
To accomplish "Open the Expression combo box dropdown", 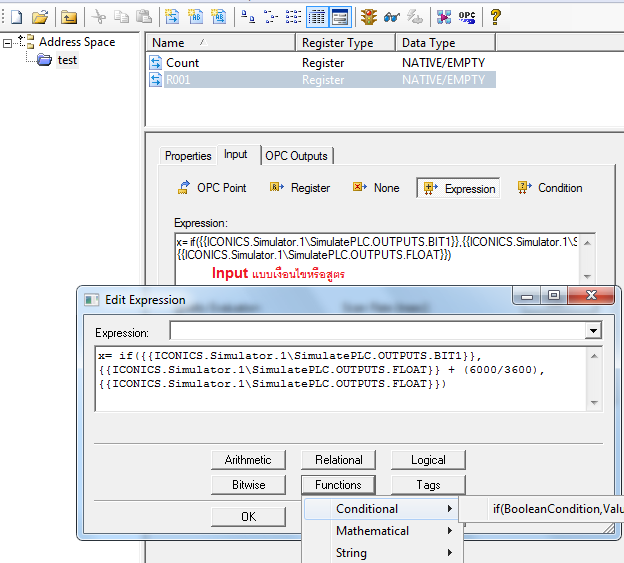I will click(x=593, y=331).
